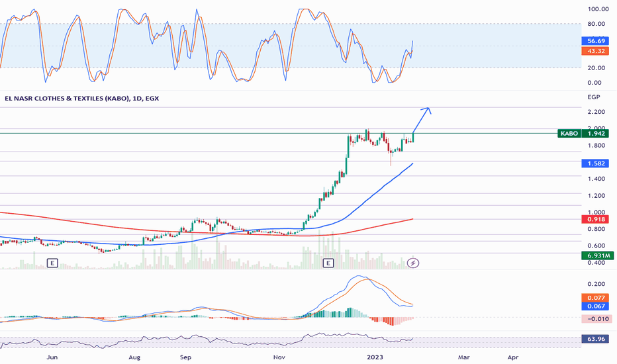Click the -0.010 MACD histogram label
This screenshot has width=617, height=364.
coord(596,319)
